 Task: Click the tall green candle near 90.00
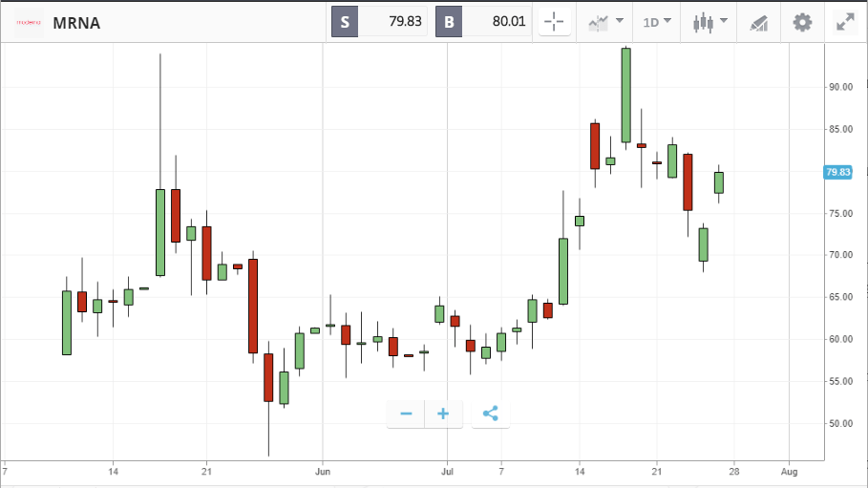click(x=625, y=95)
